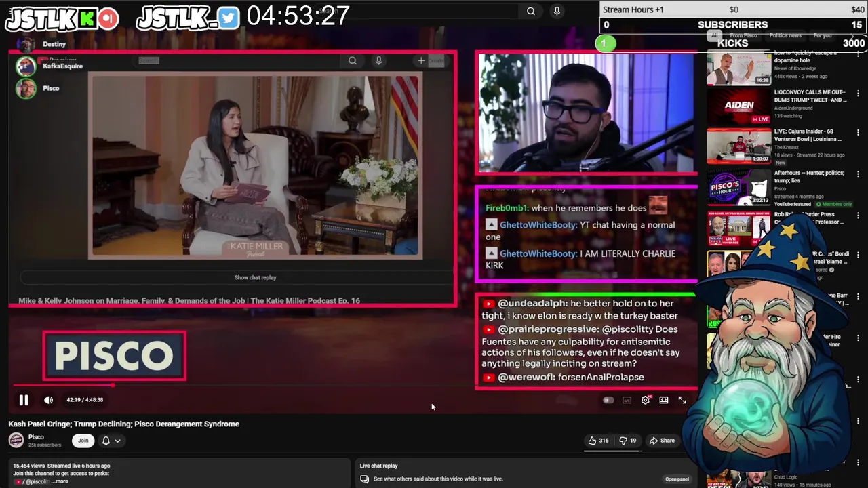Visit The Kneaux channel
Viewport: 868px width, 488px height.
click(x=787, y=147)
